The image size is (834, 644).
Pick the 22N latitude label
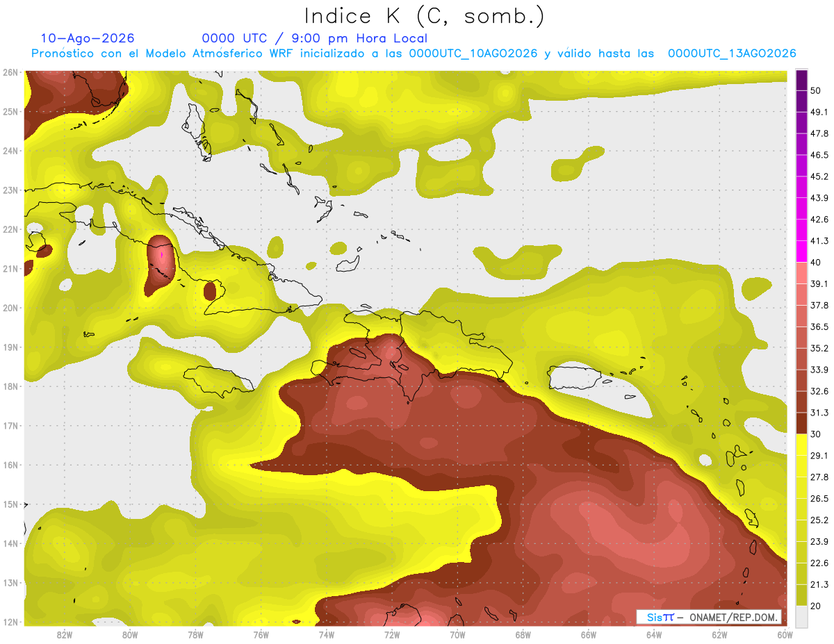[10, 229]
